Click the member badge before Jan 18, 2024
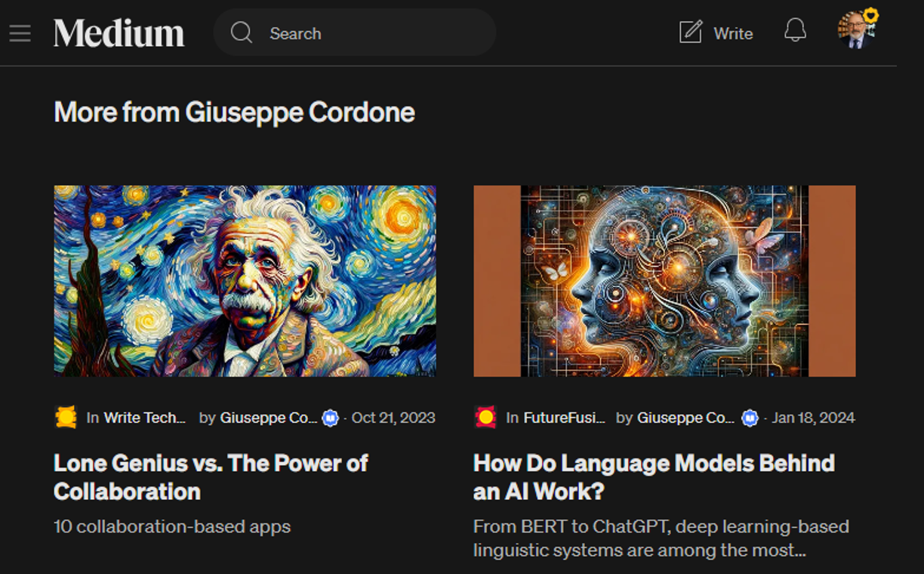 [x=750, y=418]
